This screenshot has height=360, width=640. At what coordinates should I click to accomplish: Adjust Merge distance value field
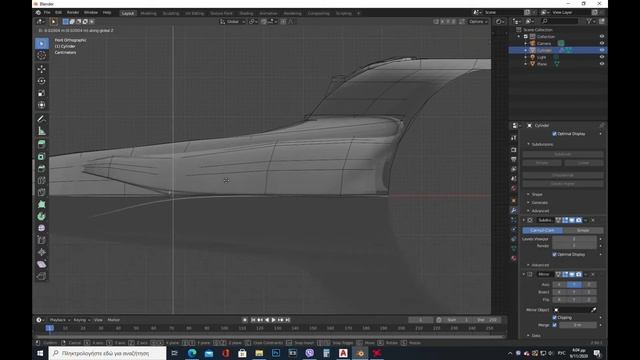coord(578,325)
